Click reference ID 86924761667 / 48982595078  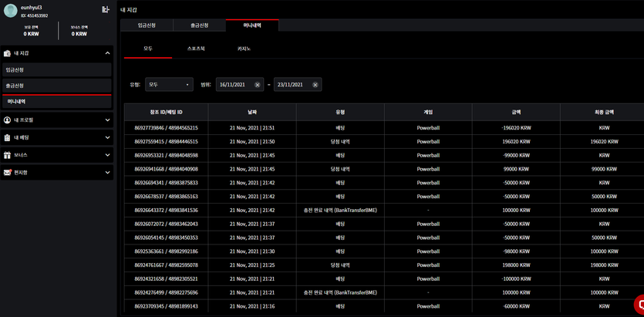[x=167, y=265]
